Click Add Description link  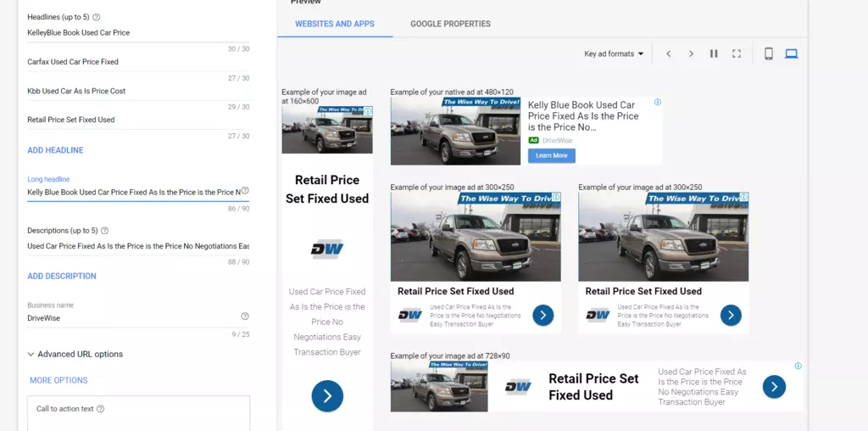[x=62, y=276]
